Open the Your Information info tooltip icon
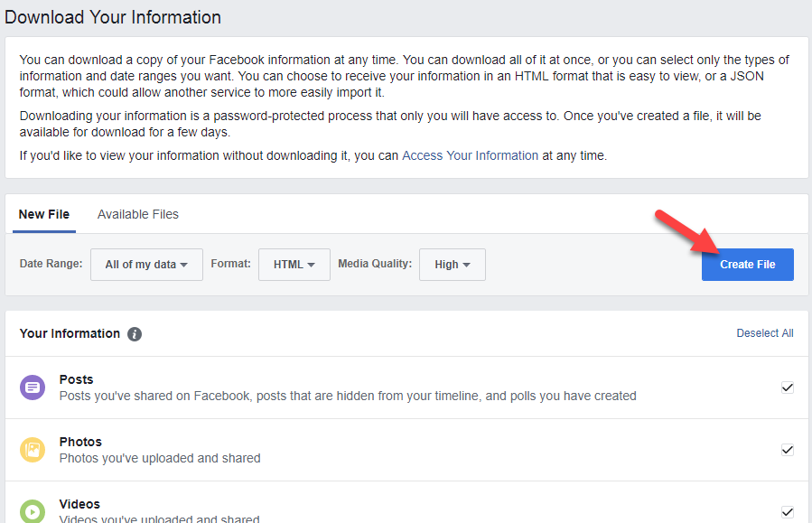The image size is (812, 523). coord(134,333)
